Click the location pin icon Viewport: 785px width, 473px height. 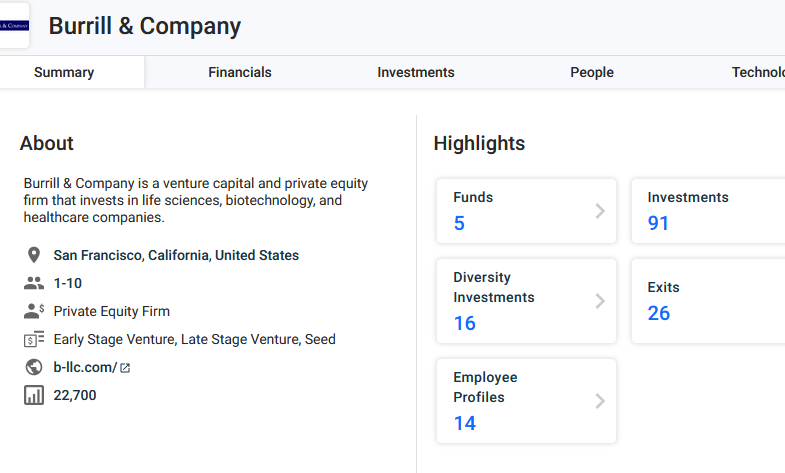tap(34, 255)
